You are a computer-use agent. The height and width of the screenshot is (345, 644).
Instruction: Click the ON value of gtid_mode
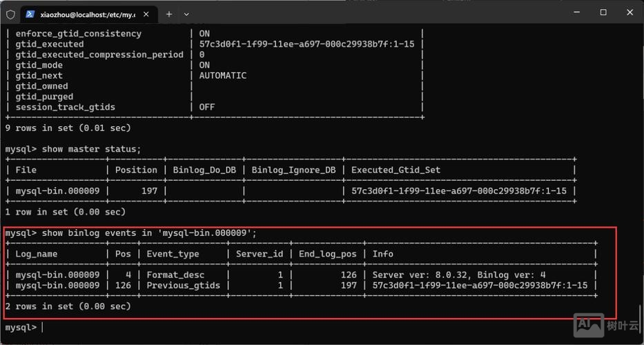click(204, 66)
